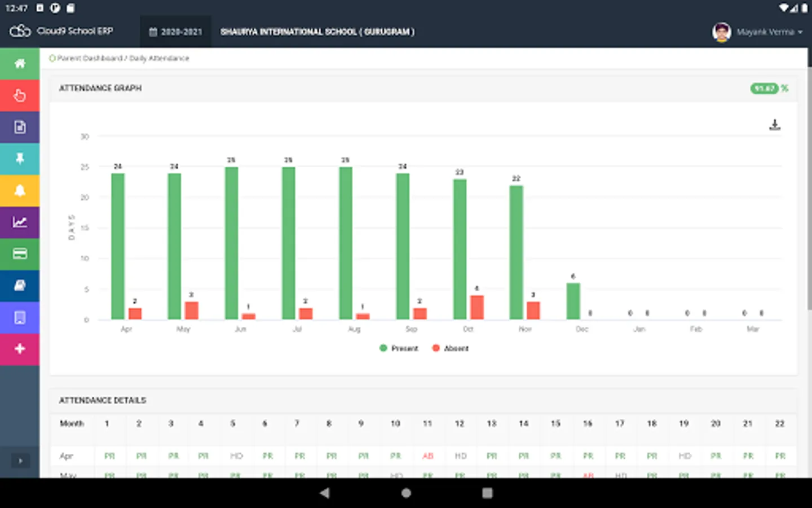Screen dimensions: 812x508
Task: Expand the collapsed sidebar arrow
Action: click(x=20, y=461)
